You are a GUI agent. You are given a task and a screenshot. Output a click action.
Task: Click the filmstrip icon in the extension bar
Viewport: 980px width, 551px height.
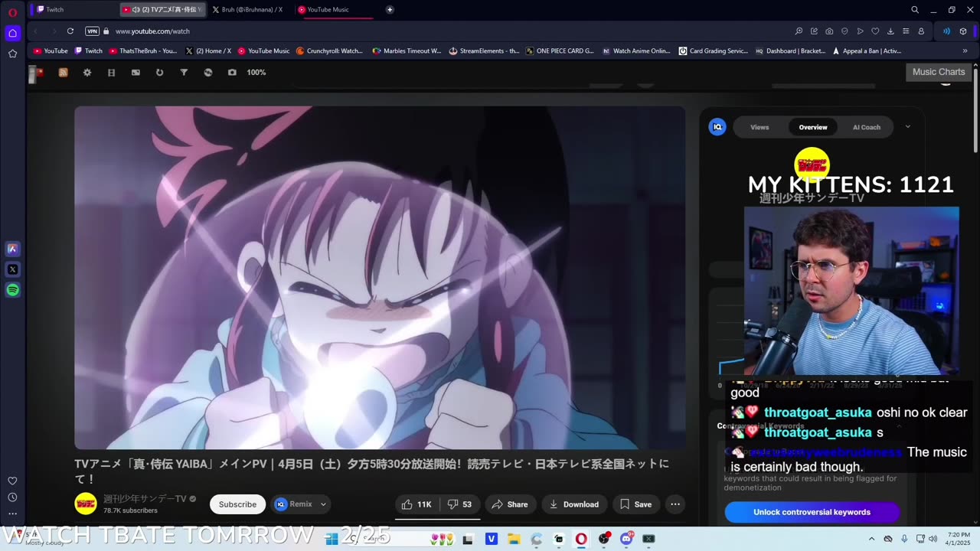click(x=111, y=73)
